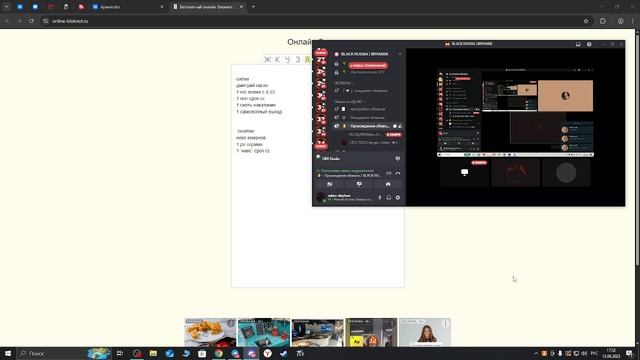This screenshot has height=360, width=640.
Task: Open the highlighted Discord voice channel
Action: pyautogui.click(x=367, y=126)
